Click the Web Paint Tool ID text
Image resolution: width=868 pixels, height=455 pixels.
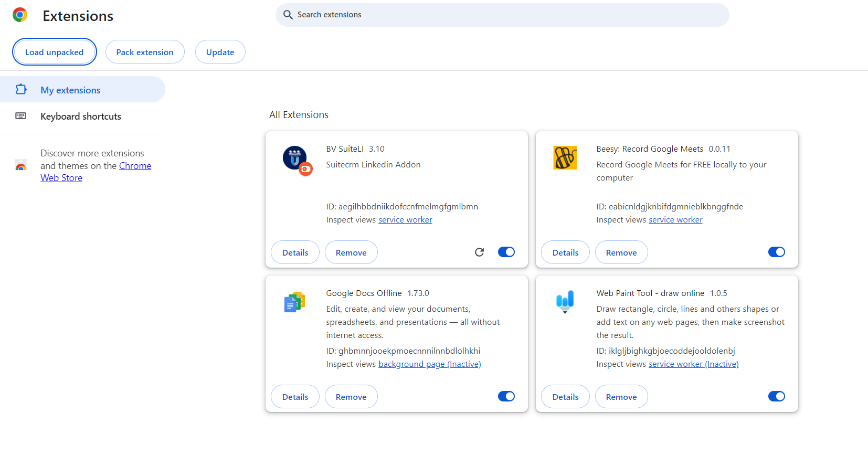tap(665, 351)
